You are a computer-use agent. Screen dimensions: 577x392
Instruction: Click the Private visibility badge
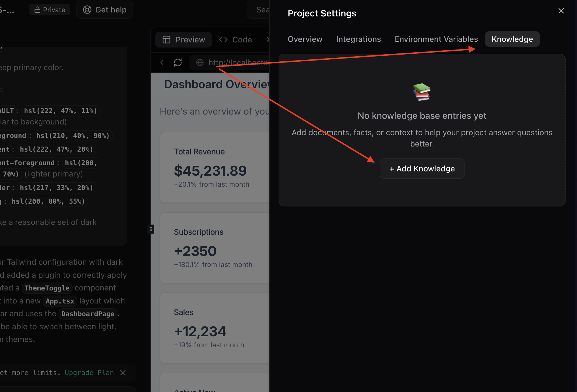coord(50,10)
